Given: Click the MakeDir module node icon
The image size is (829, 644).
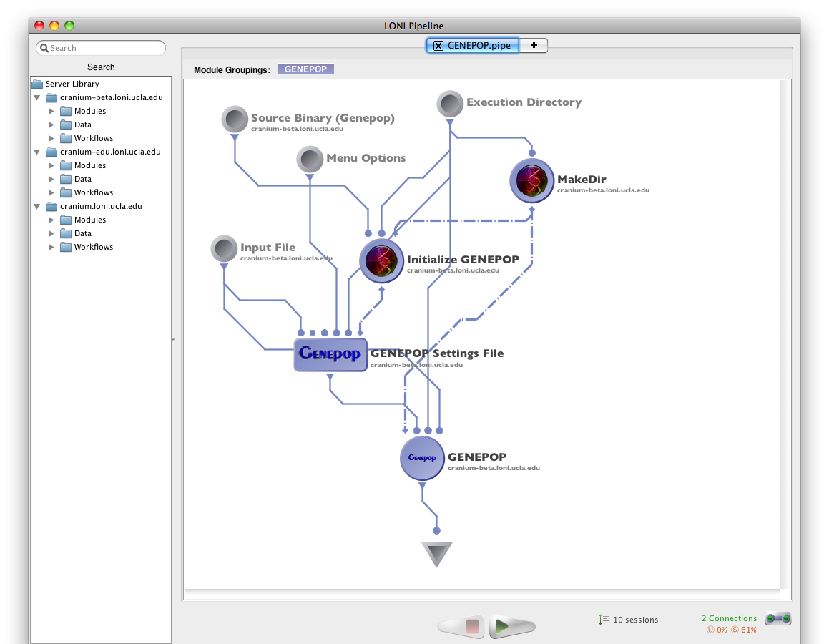Looking at the screenshot, I should click(x=532, y=181).
